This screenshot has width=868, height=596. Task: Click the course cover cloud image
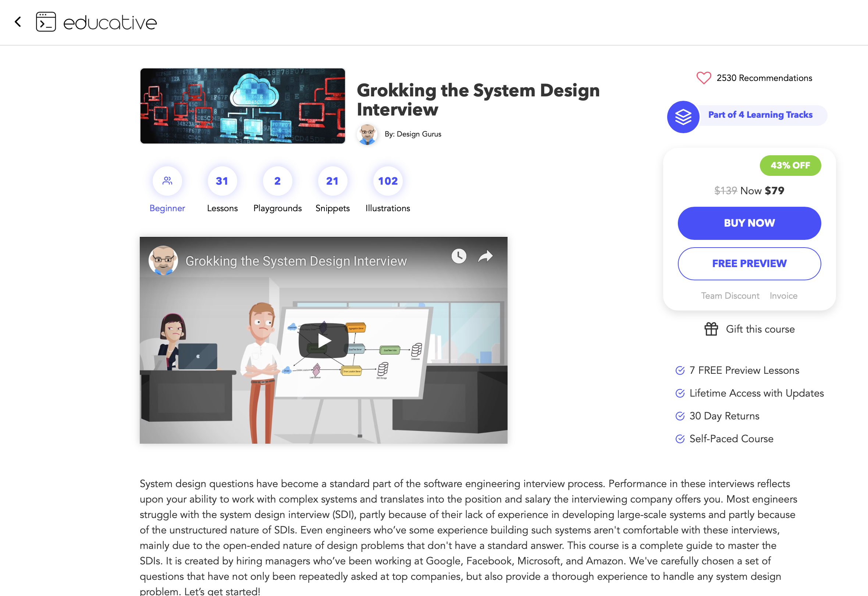(x=242, y=106)
